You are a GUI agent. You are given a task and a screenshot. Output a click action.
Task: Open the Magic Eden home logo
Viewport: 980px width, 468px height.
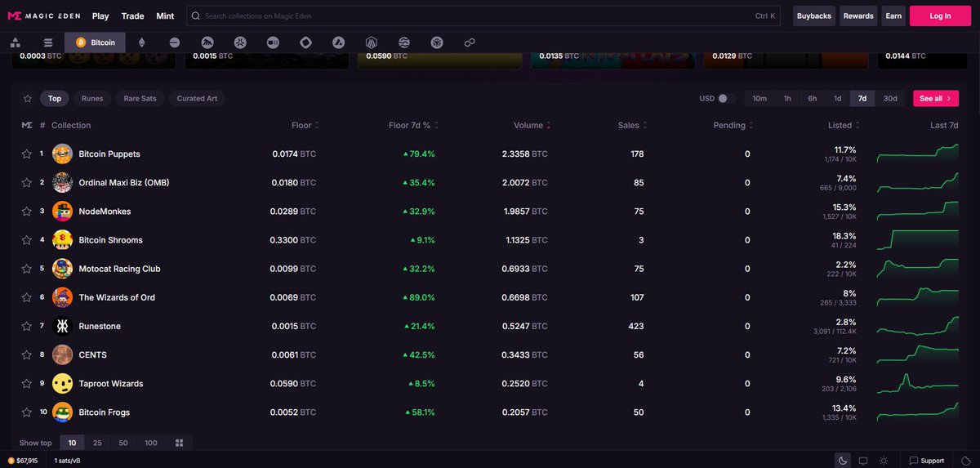[x=44, y=16]
